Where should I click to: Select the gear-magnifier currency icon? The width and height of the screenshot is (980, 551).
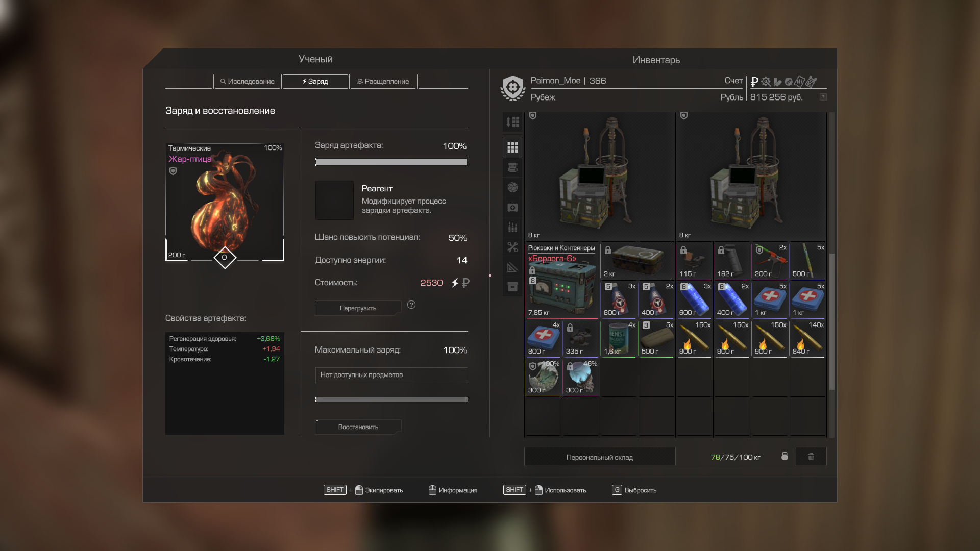pyautogui.click(x=766, y=82)
